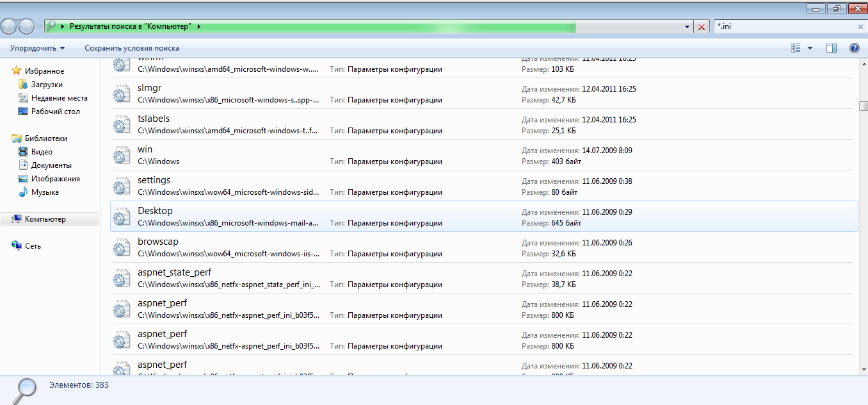The width and height of the screenshot is (868, 405).
Task: Clear the *.ini search field
Action: tap(860, 27)
